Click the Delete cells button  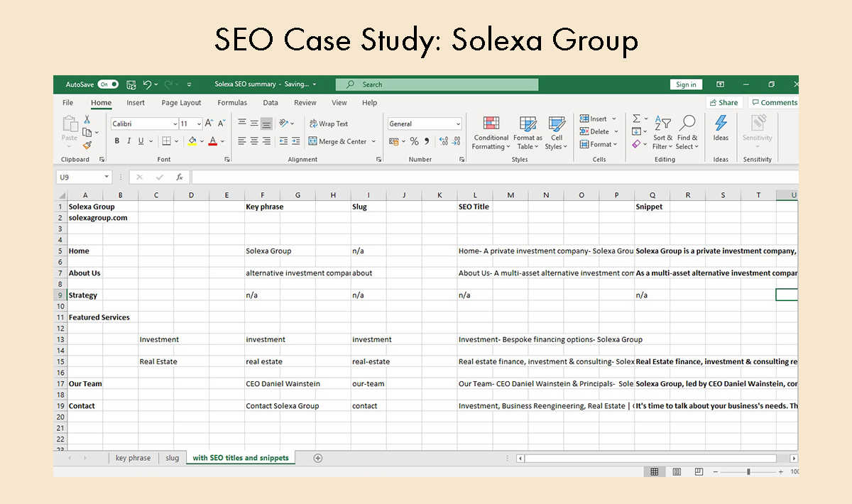tap(595, 131)
